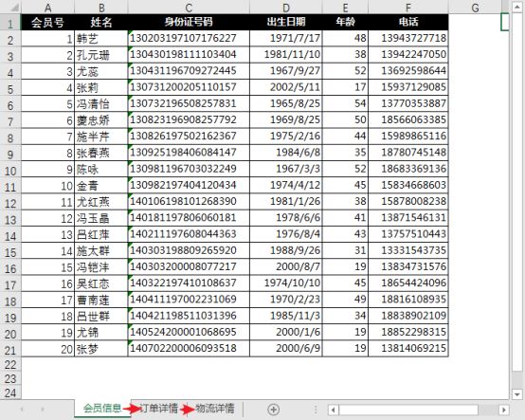
Task: Select name cell 金青
Action: [x=100, y=186]
